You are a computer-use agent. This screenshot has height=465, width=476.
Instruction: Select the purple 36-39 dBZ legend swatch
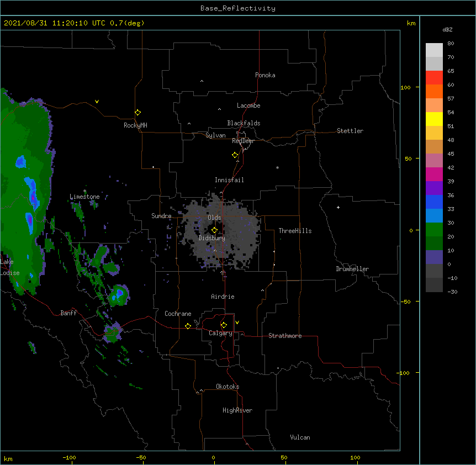tap(434, 188)
